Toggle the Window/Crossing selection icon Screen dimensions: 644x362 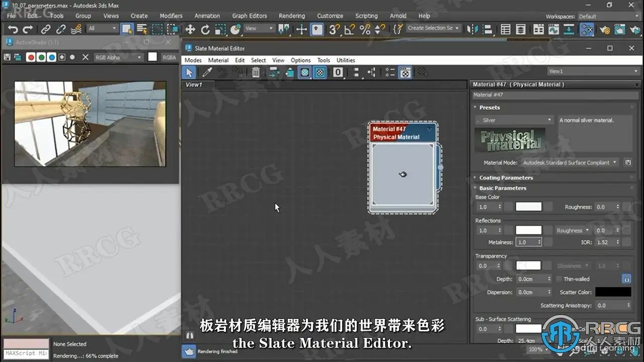coord(173,30)
